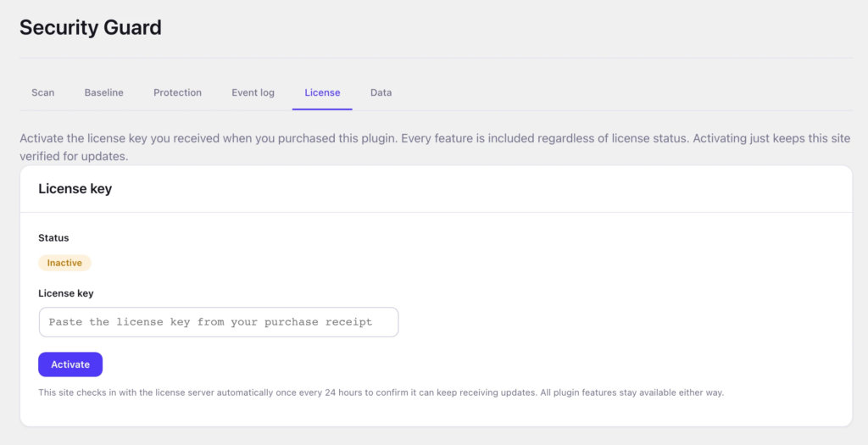Viewport: 868px width, 445px height.
Task: Click the Status label
Action: (x=53, y=238)
